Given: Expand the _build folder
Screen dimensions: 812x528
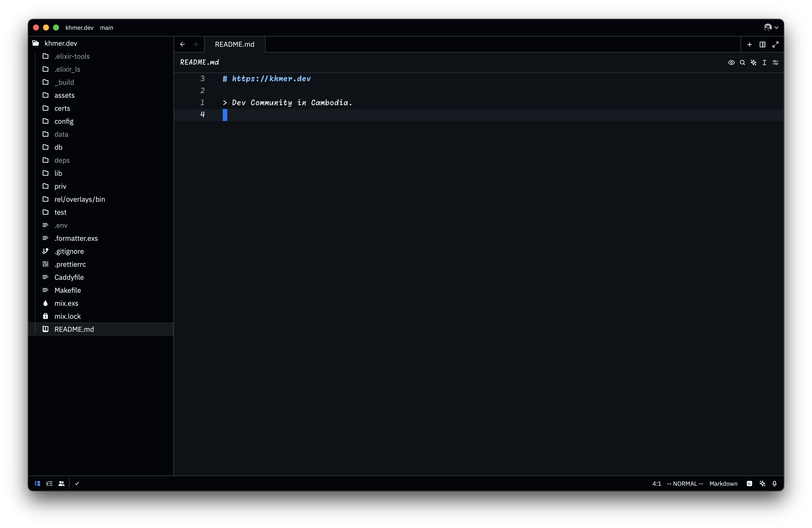Looking at the screenshot, I should coord(101,82).
